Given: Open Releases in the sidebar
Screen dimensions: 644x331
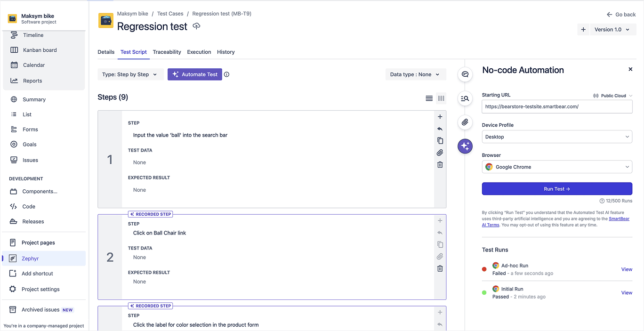Looking at the screenshot, I should pyautogui.click(x=33, y=221).
